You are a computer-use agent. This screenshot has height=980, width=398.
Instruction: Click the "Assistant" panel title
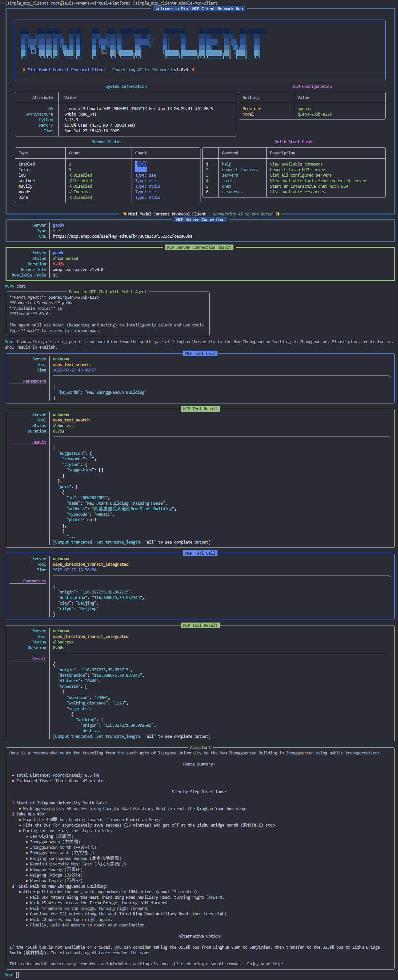(200, 747)
